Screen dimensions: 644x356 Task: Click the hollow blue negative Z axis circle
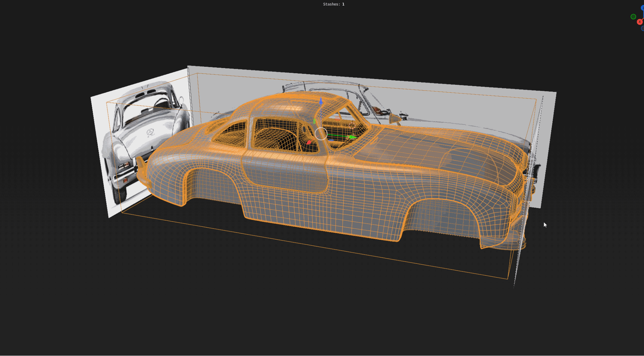point(643,28)
